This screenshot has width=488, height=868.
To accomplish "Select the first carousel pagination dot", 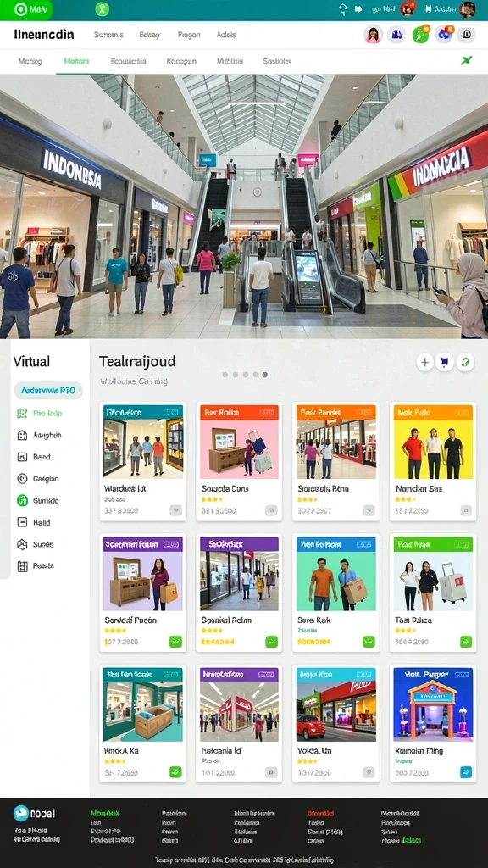I will [x=225, y=375].
